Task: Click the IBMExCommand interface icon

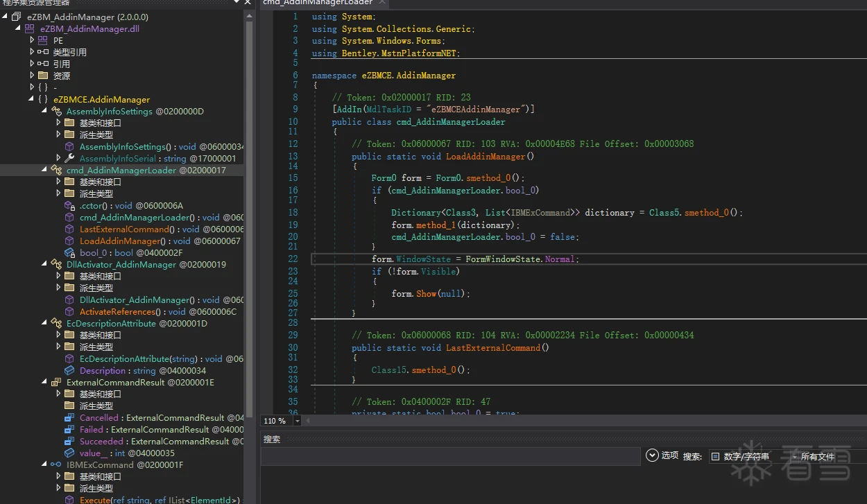Action: click(x=56, y=465)
